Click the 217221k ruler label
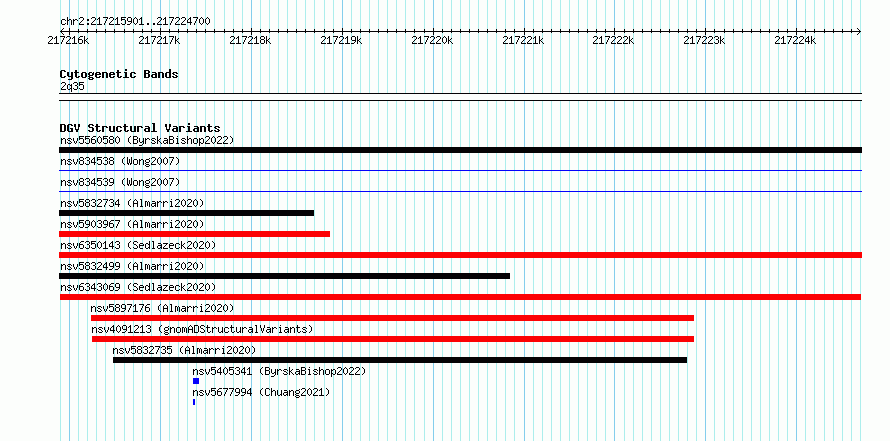This screenshot has width=890, height=441. point(523,40)
